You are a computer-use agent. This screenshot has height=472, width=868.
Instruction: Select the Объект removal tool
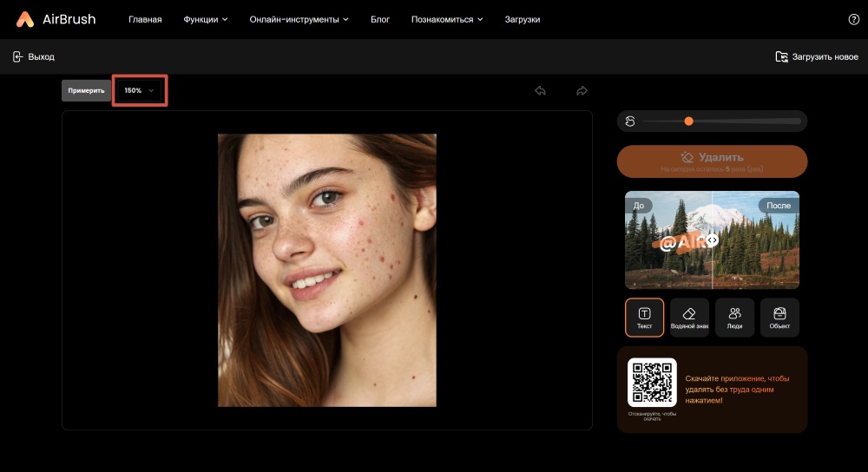pos(779,318)
